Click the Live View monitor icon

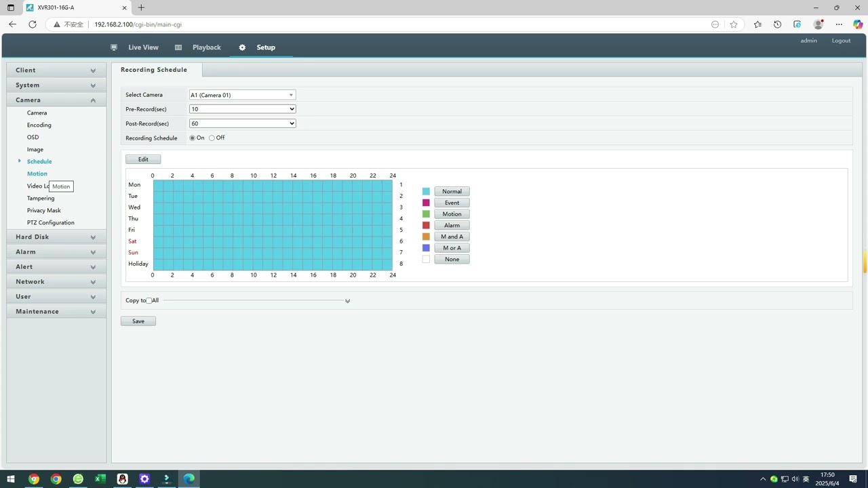[114, 47]
